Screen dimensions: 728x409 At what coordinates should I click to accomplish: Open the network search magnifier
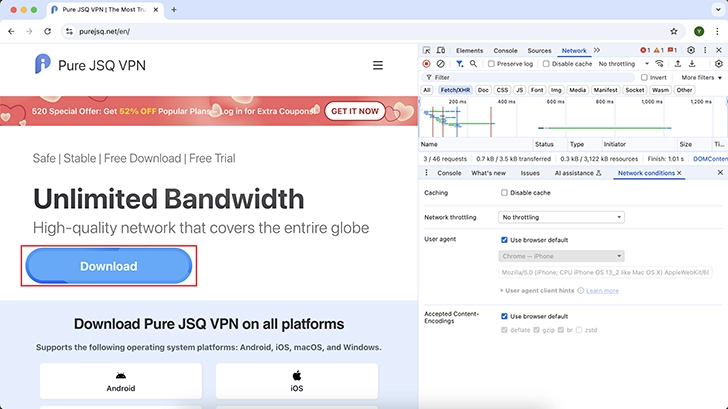(473, 63)
